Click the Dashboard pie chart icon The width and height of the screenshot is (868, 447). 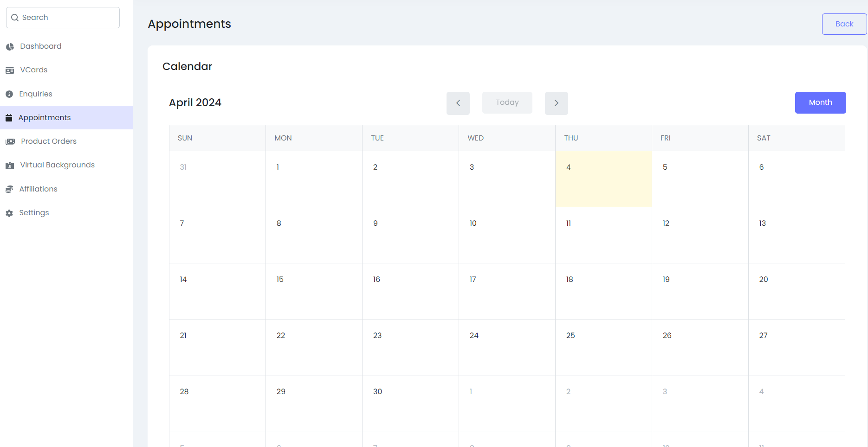click(10, 47)
